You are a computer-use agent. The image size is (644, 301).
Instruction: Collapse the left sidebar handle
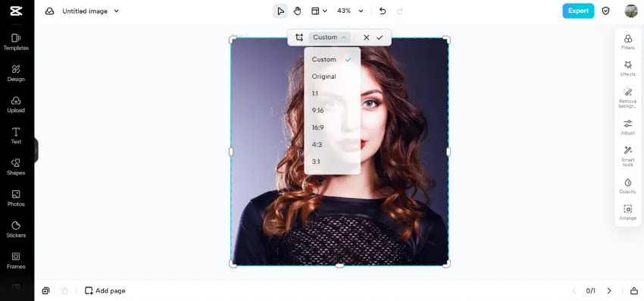36,150
